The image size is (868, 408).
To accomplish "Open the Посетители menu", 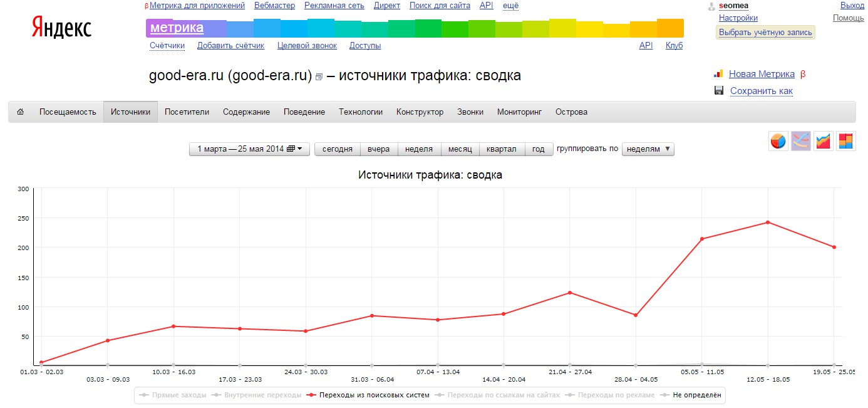I will pyautogui.click(x=187, y=112).
